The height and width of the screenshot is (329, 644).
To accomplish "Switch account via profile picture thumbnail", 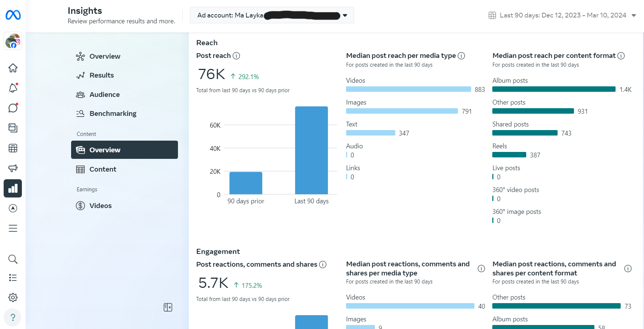I will [13, 41].
